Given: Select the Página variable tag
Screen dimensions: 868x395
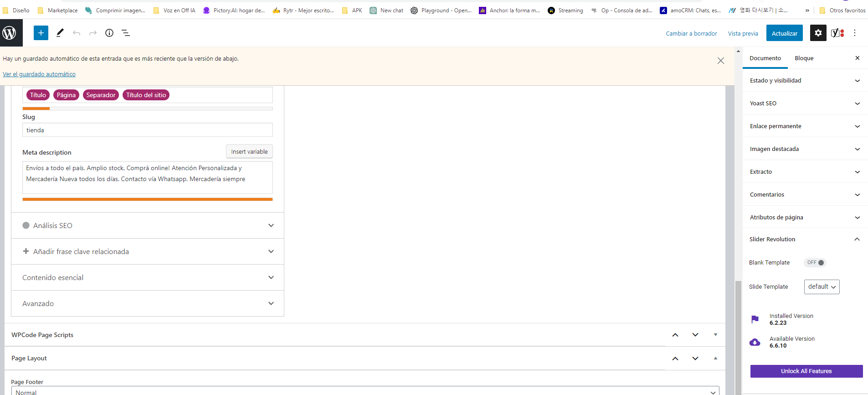Looking at the screenshot, I should [x=66, y=95].
